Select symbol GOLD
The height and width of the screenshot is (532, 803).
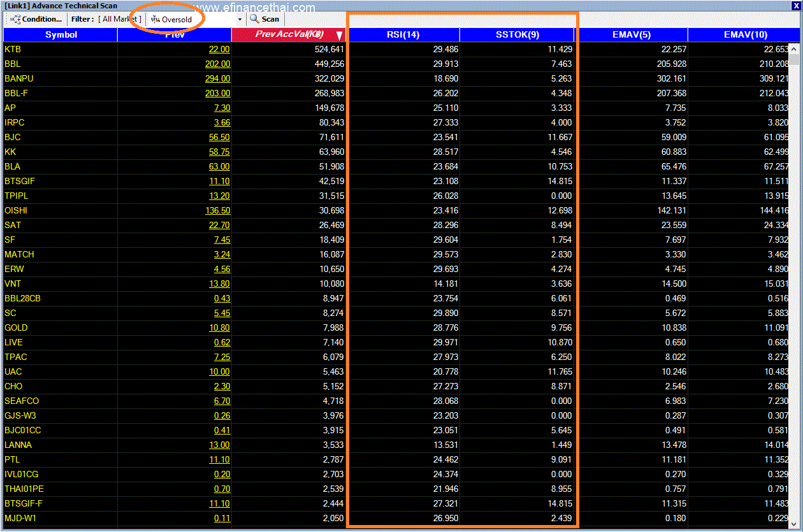(16, 327)
